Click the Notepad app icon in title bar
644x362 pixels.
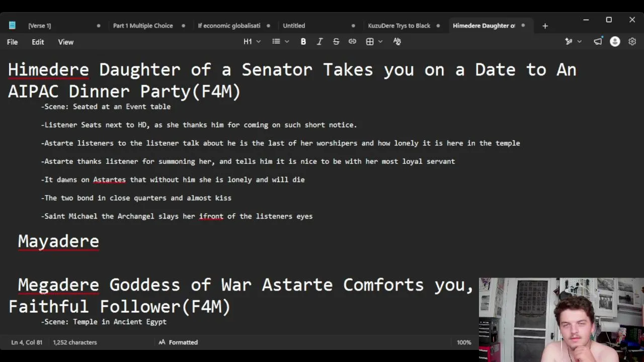pyautogui.click(x=12, y=25)
